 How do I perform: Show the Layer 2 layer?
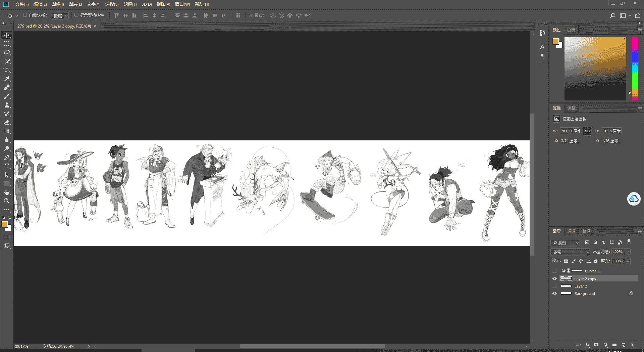(554, 286)
